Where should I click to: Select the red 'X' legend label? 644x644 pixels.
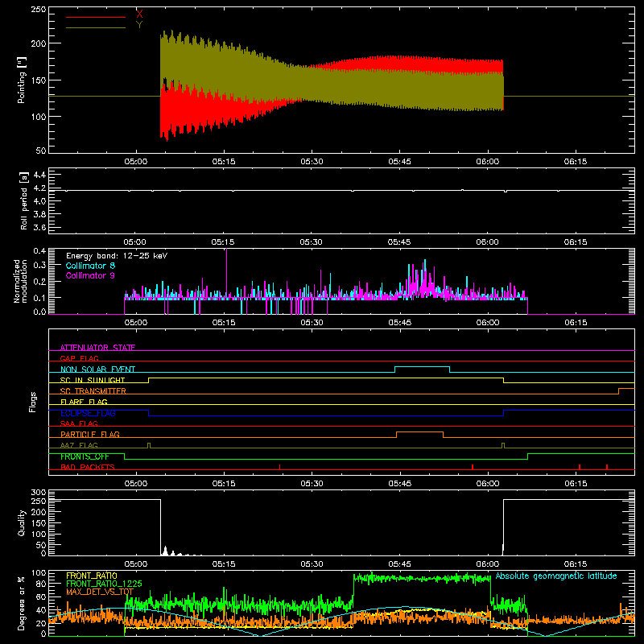click(139, 14)
